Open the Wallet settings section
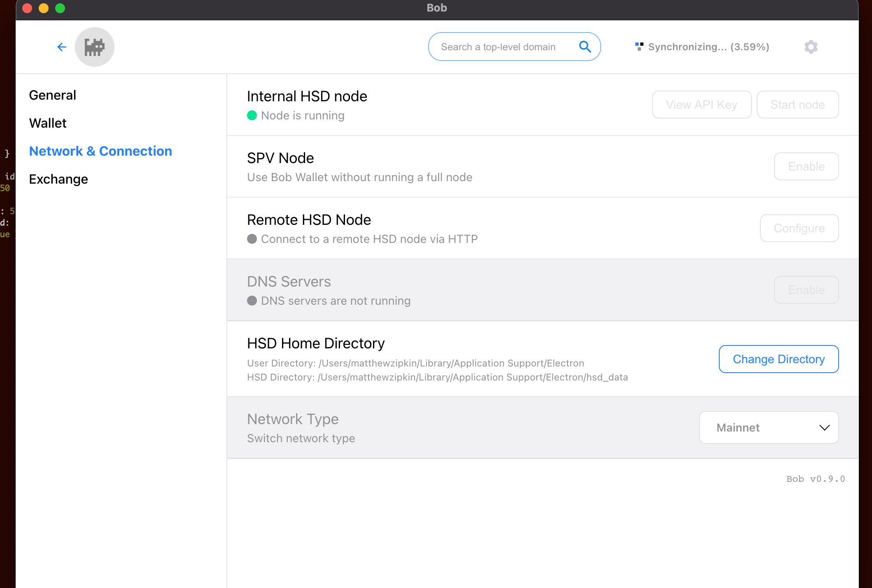872x588 pixels. click(48, 123)
